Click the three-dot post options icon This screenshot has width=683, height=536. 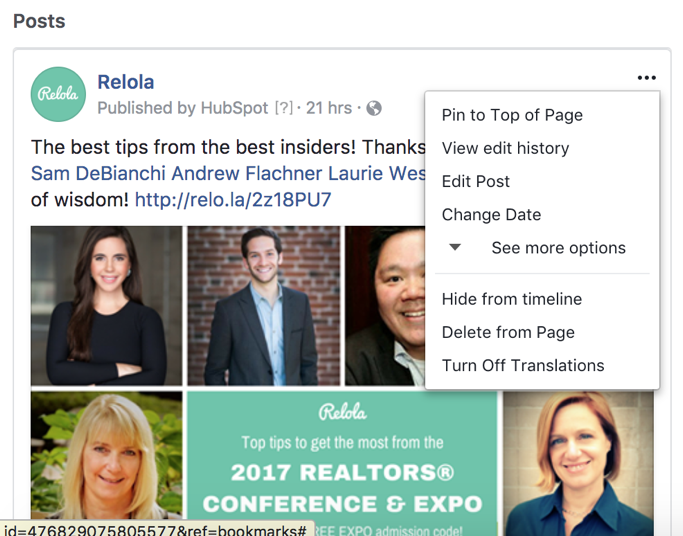point(646,78)
